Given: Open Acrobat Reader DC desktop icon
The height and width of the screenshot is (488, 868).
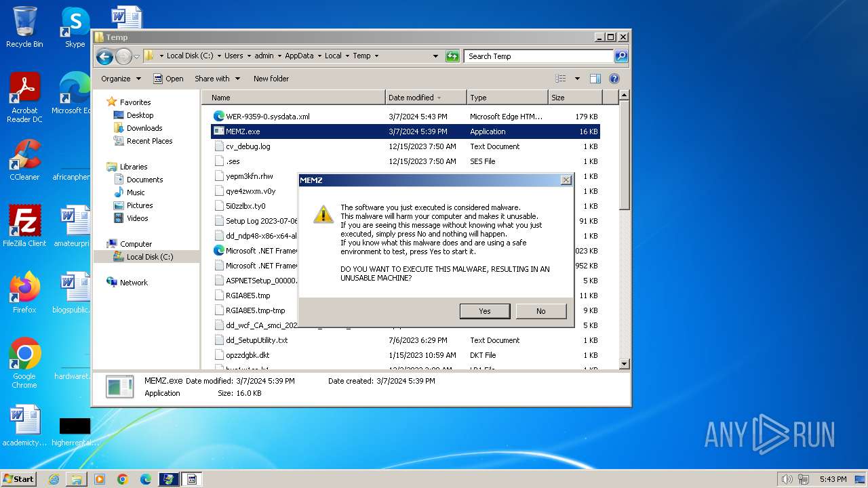Looking at the screenshot, I should coord(24,98).
